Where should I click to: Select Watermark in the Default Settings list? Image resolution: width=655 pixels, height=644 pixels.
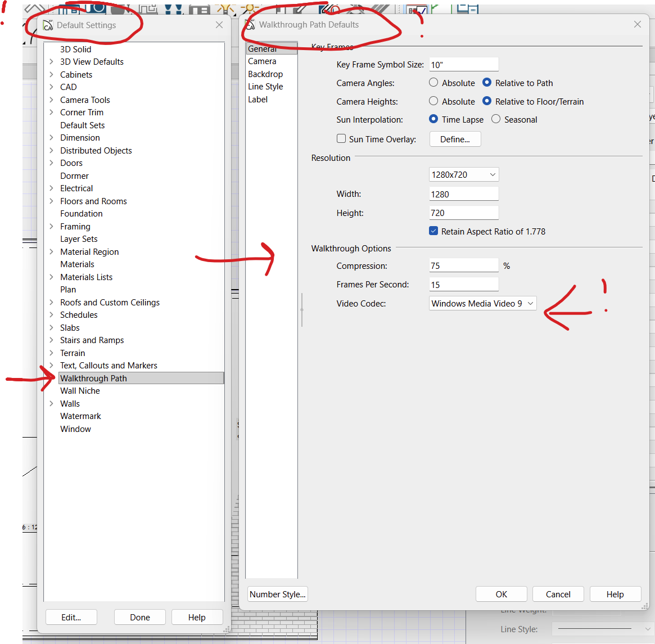[80, 416]
